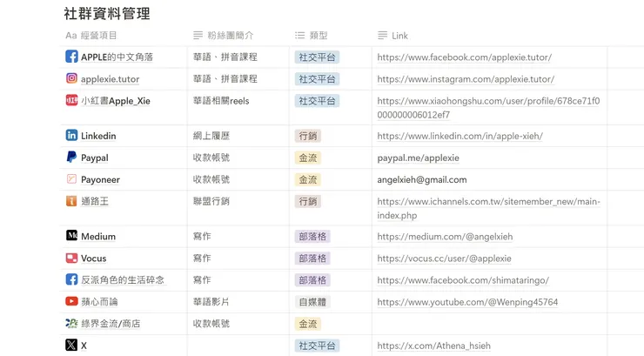Click the Payoneer row icon
This screenshot has width=644, height=356.
tap(71, 179)
